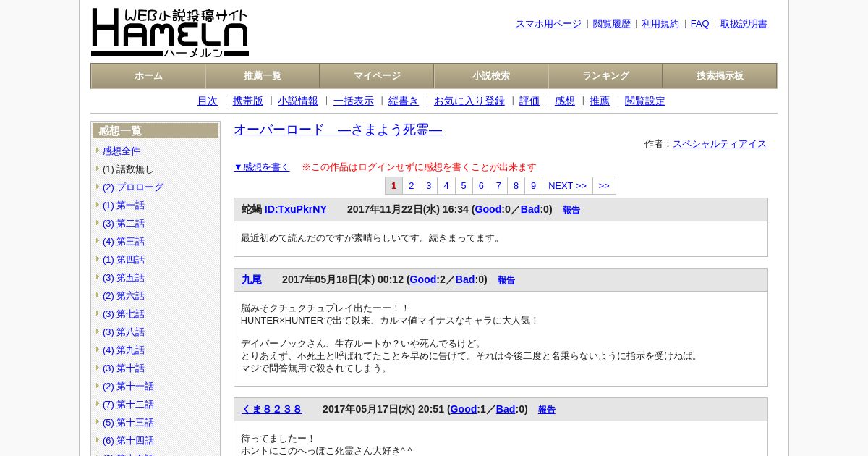Image resolution: width=868 pixels, height=456 pixels.
Task: Click ▼感想を書く link
Action: pos(262,167)
